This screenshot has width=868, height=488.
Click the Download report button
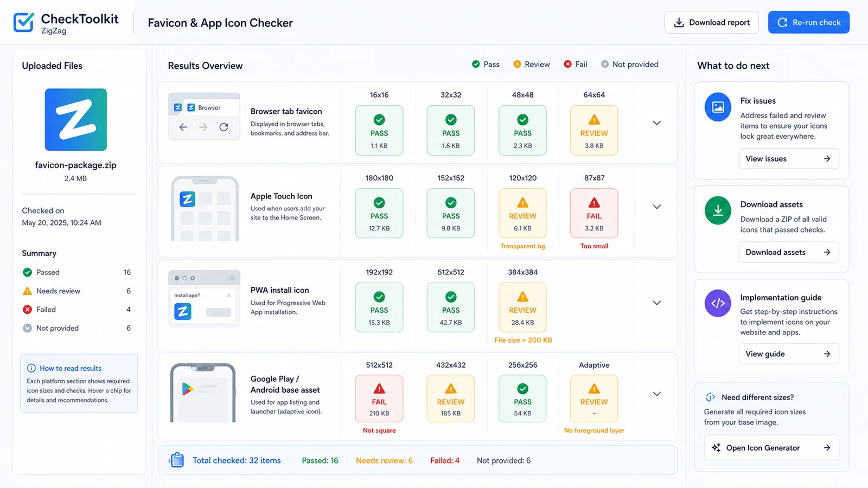coord(712,23)
